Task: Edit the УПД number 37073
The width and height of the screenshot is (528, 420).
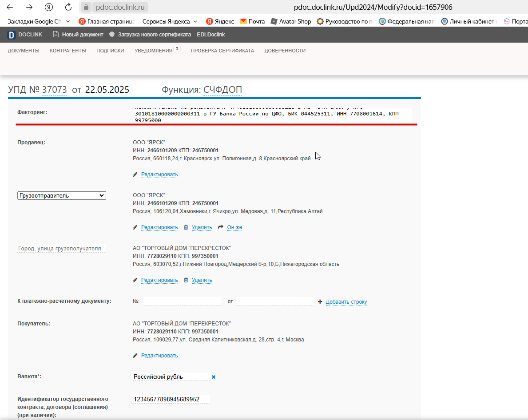Action: coord(54,90)
